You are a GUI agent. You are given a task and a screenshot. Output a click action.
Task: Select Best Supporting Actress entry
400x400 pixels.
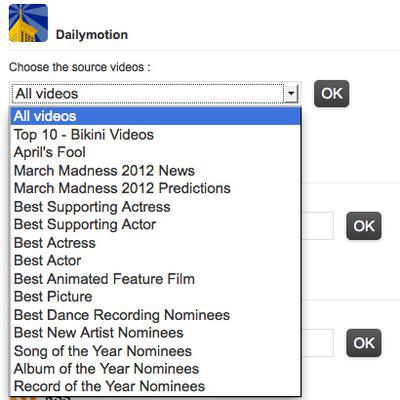pos(156,207)
